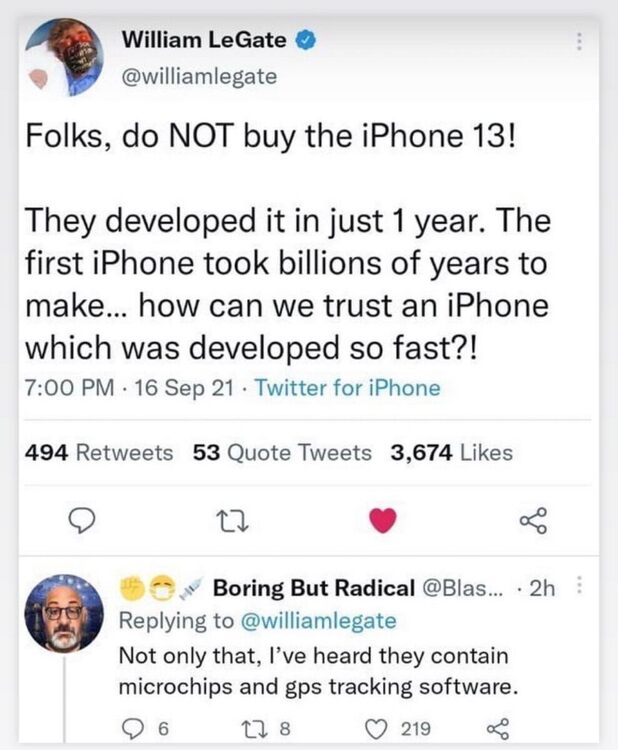Viewport: 618px width, 750px height.
Task: Show who gave 3,674 Likes
Action: point(452,452)
